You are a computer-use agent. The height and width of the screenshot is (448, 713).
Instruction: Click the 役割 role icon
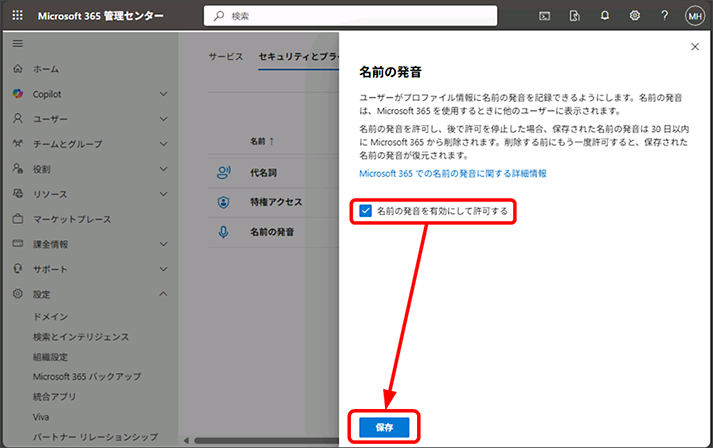pos(18,169)
